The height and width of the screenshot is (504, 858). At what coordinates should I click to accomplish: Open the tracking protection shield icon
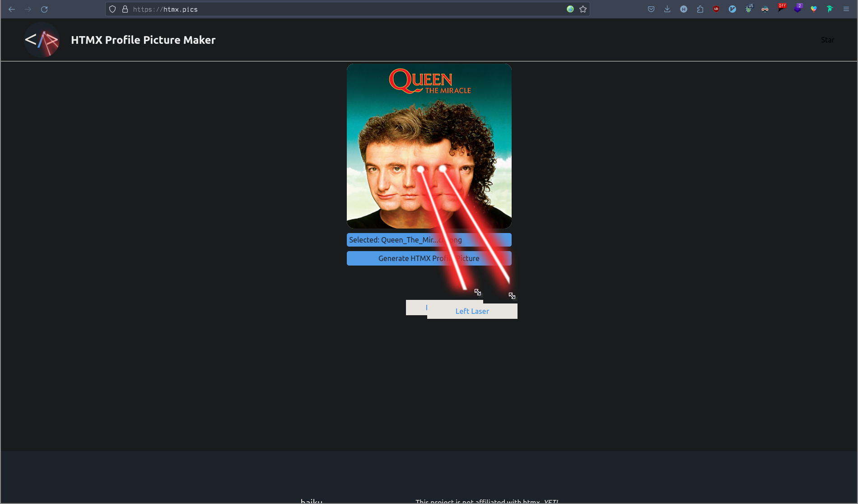[112, 9]
